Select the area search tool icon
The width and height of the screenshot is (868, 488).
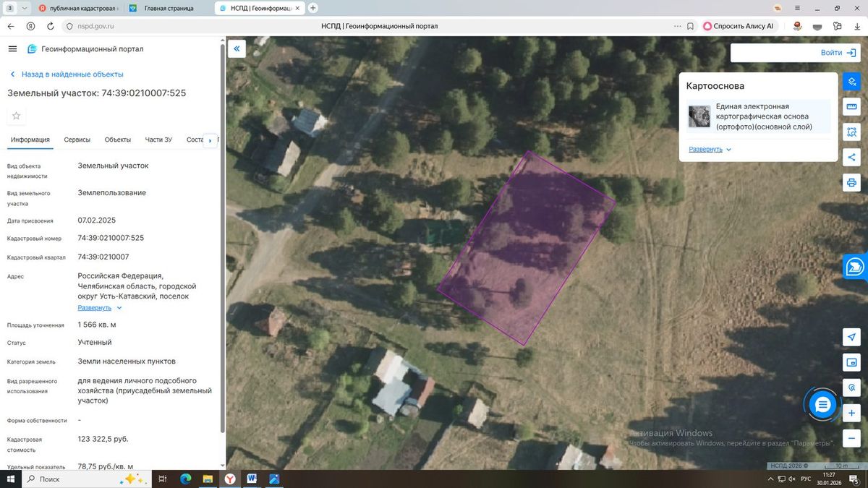point(851,132)
